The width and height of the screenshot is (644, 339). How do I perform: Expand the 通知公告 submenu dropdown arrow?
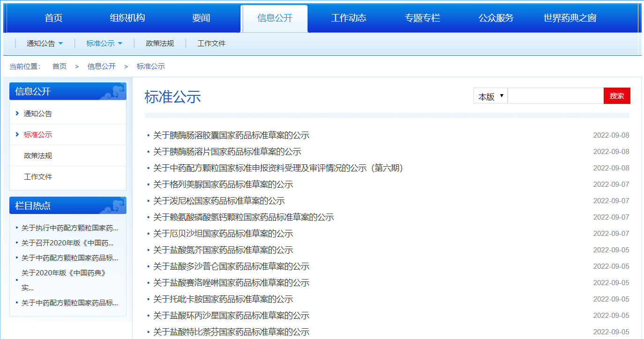pyautogui.click(x=60, y=44)
